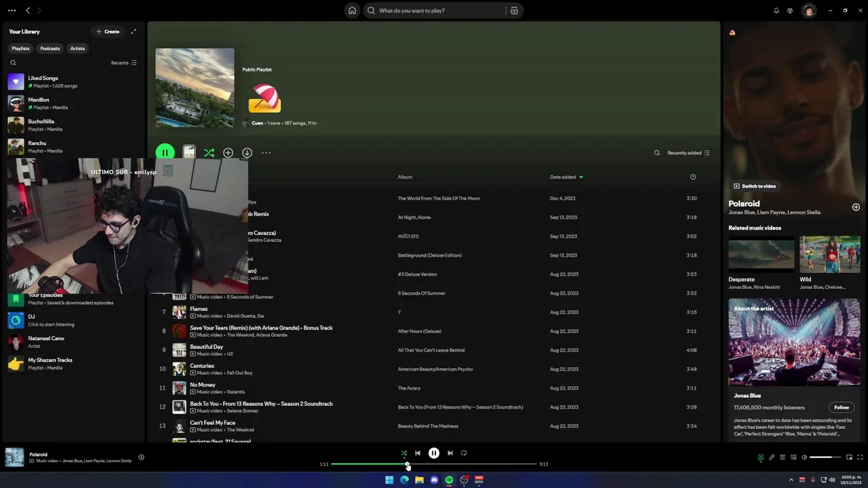Follow the artist Jonas Blue
This screenshot has width=868, height=488.
842,407
